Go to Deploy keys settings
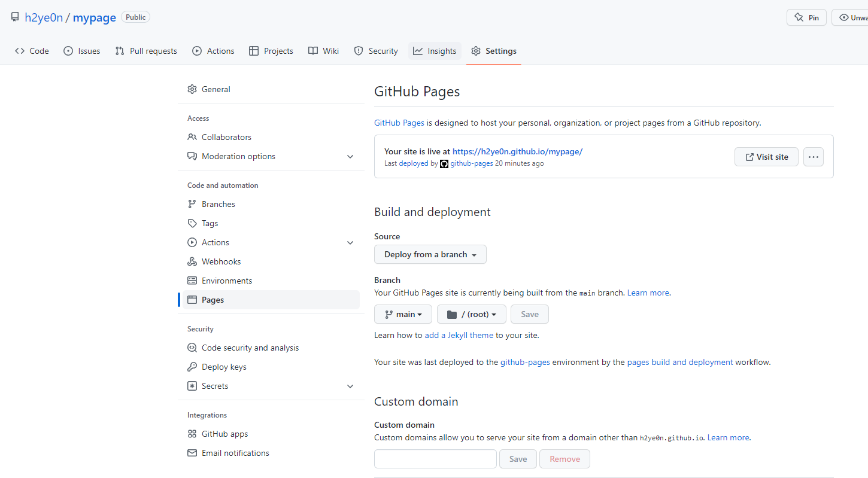 point(271,367)
